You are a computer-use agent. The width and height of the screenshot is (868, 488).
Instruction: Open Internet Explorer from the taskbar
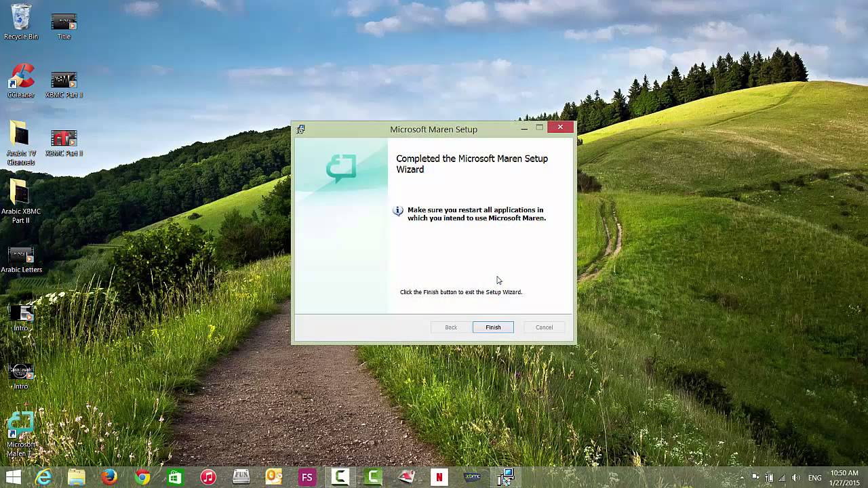coord(43,477)
